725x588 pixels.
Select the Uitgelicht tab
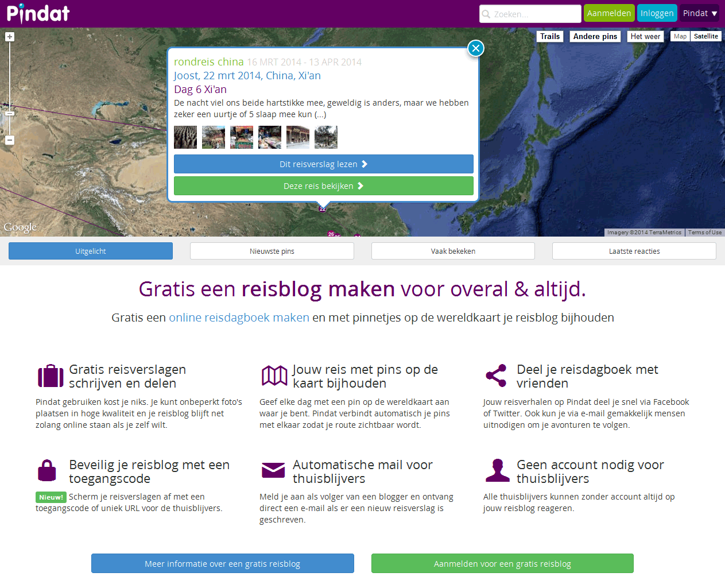pyautogui.click(x=91, y=251)
